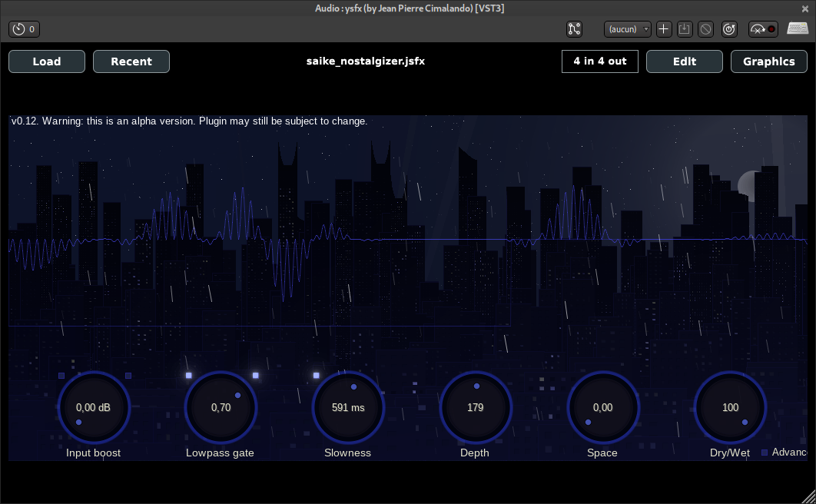Click the Space knob showing 0,00
Image resolution: width=816 pixels, height=504 pixels.
[603, 407]
